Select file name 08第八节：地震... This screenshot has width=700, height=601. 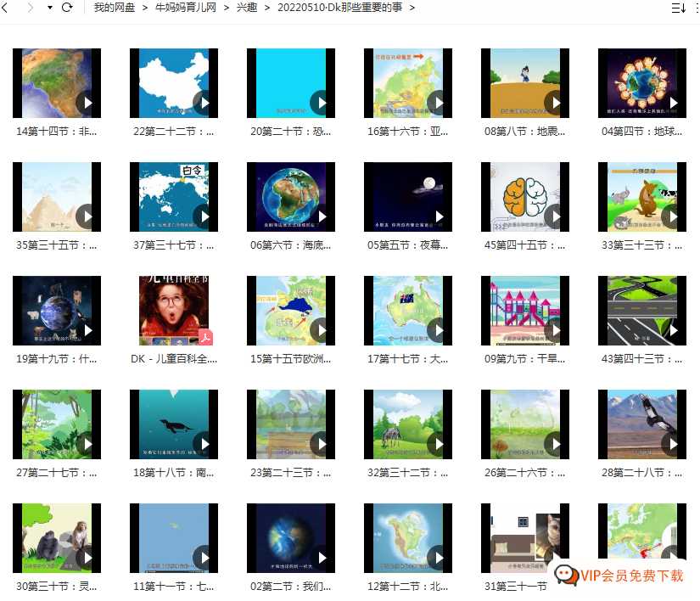(525, 132)
